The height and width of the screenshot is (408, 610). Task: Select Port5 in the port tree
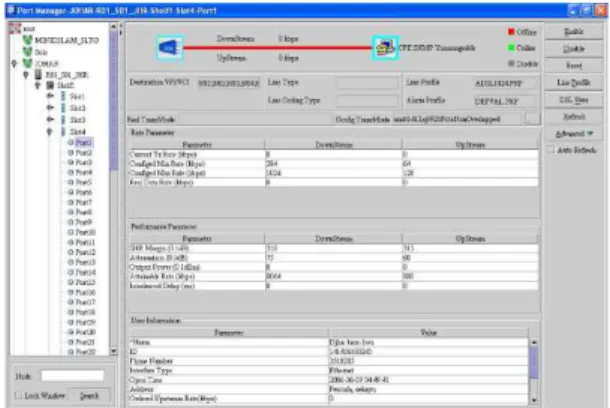pos(81,182)
